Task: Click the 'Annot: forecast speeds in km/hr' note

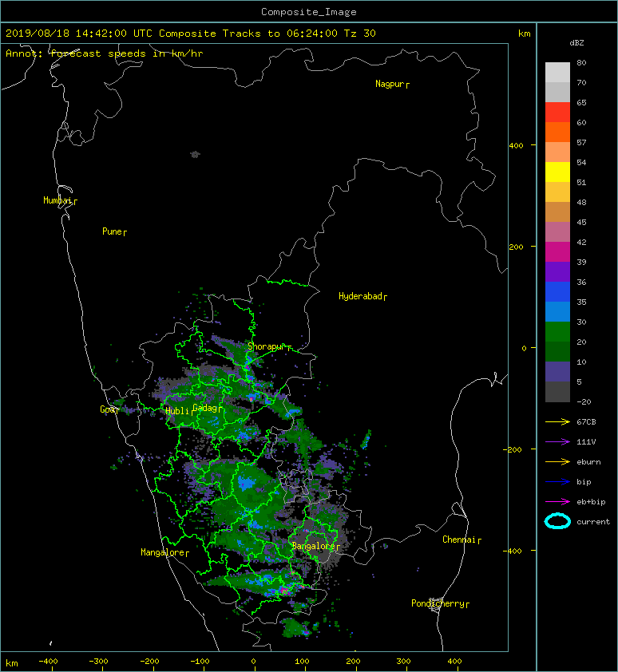Action: pyautogui.click(x=105, y=53)
